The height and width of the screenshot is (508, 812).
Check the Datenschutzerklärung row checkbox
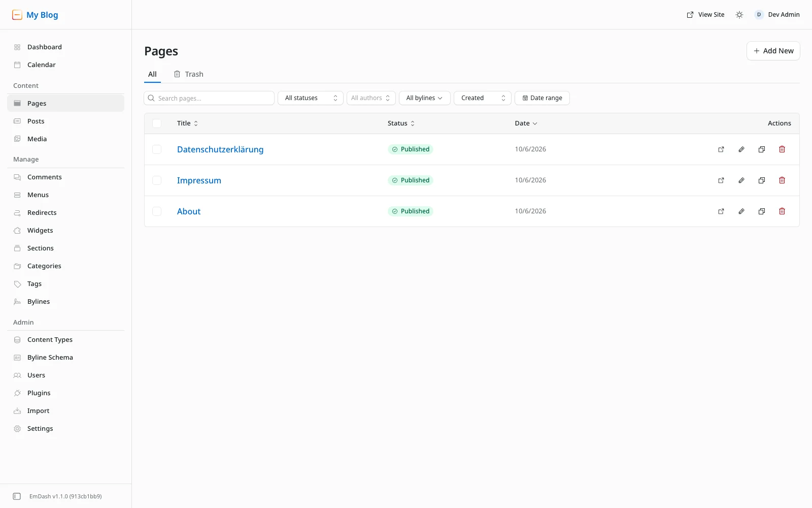(157, 149)
